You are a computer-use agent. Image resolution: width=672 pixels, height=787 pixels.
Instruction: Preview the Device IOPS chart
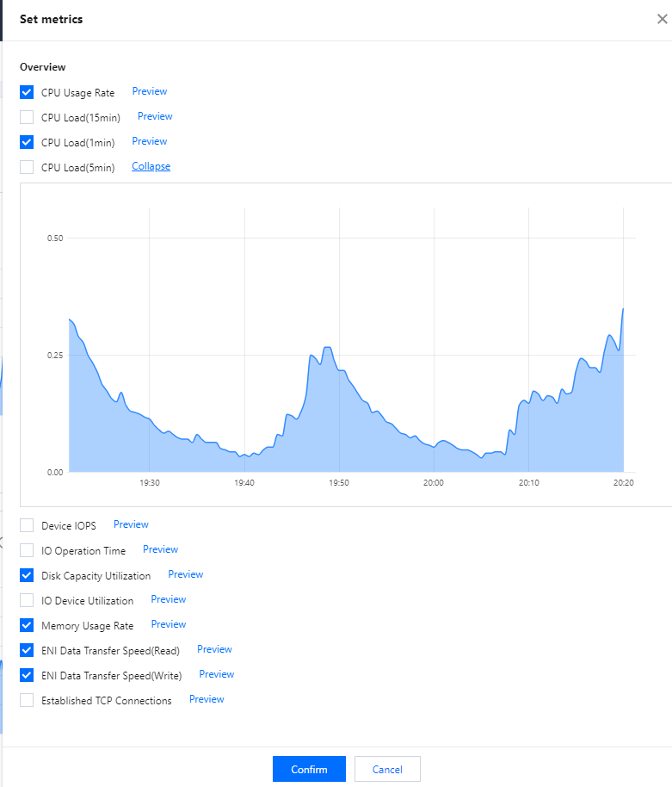[x=131, y=524]
